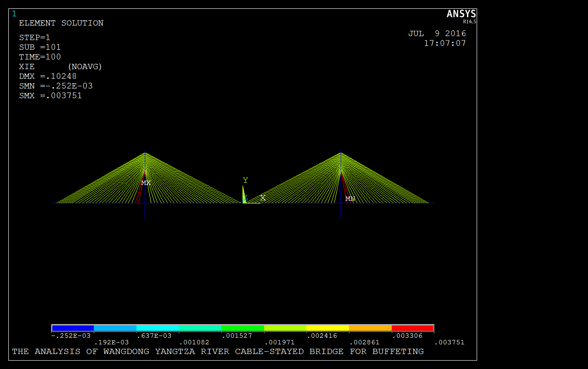Click the SMN =-.252E-03 value
This screenshot has width=588, height=369.
[56, 86]
